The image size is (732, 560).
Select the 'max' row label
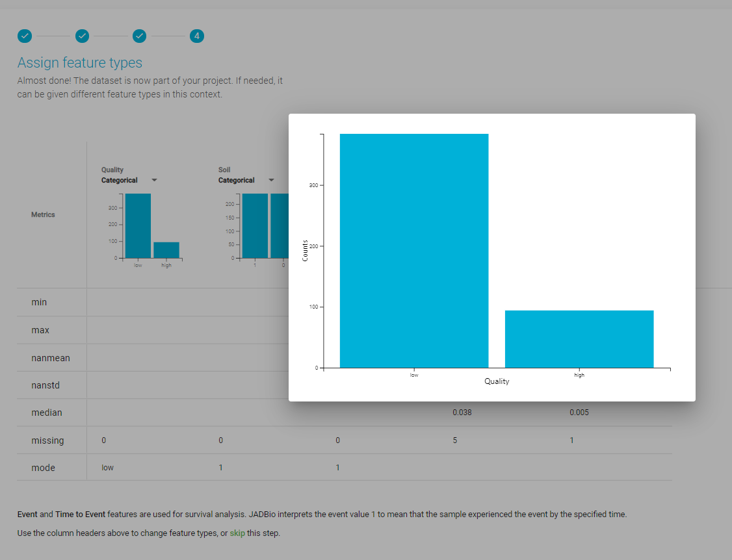pos(40,331)
